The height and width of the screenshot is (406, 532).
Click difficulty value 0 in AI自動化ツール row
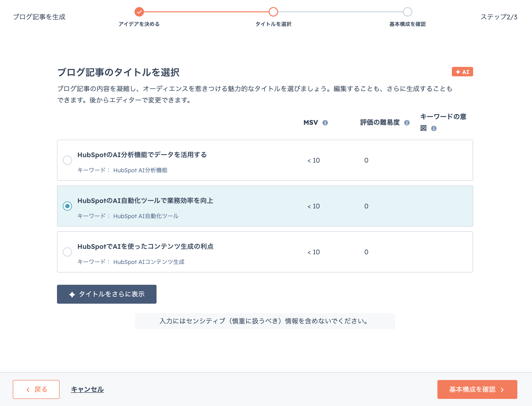click(x=366, y=206)
